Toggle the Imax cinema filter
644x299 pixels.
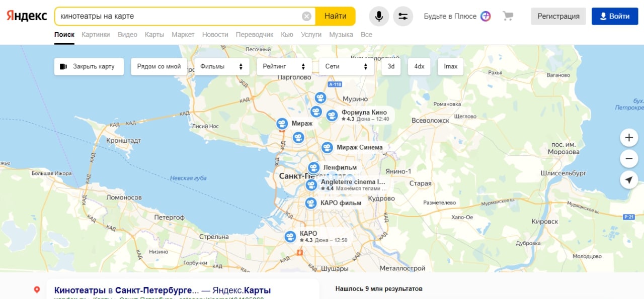[451, 66]
